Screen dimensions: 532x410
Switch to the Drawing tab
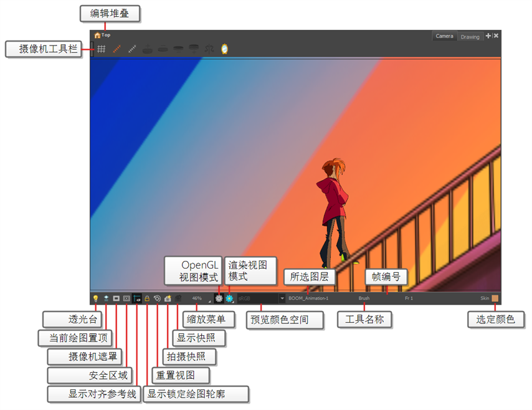[x=470, y=37]
